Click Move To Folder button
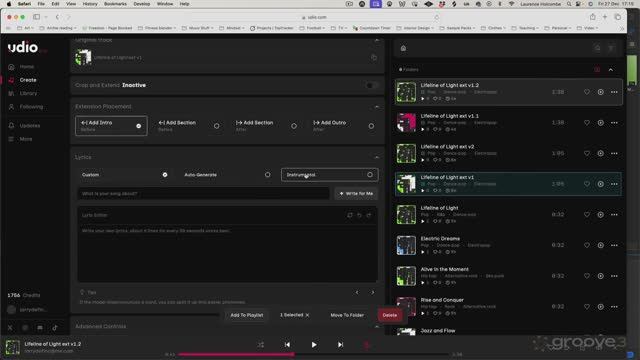The image size is (640, 360). pos(347,315)
